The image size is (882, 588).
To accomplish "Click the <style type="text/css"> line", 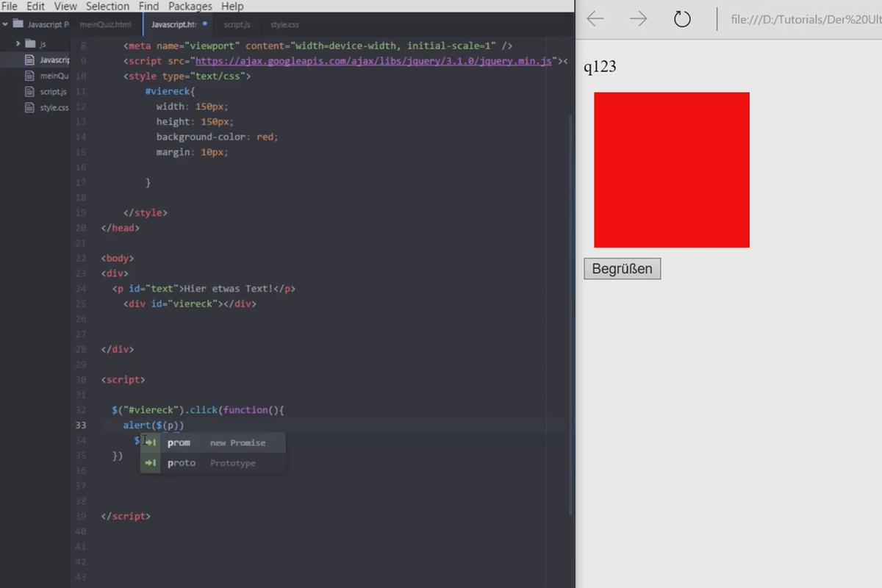I will click(x=187, y=76).
